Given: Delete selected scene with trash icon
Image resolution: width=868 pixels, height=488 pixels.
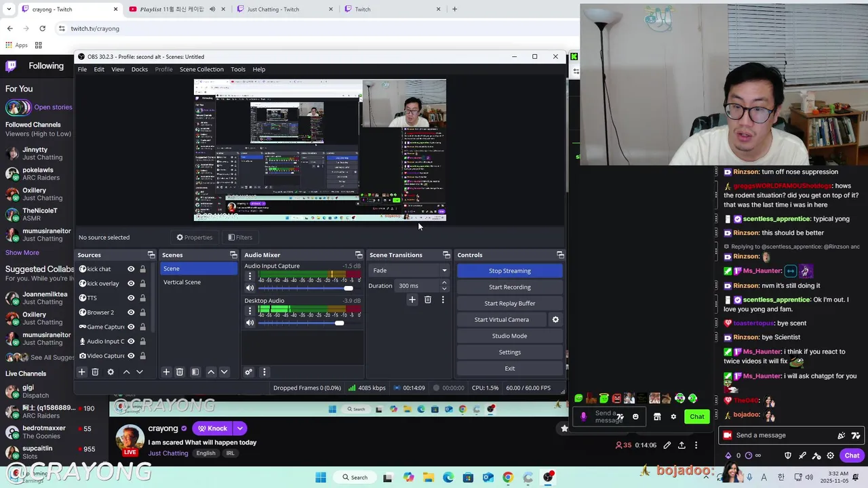Looking at the screenshot, I should [x=180, y=371].
